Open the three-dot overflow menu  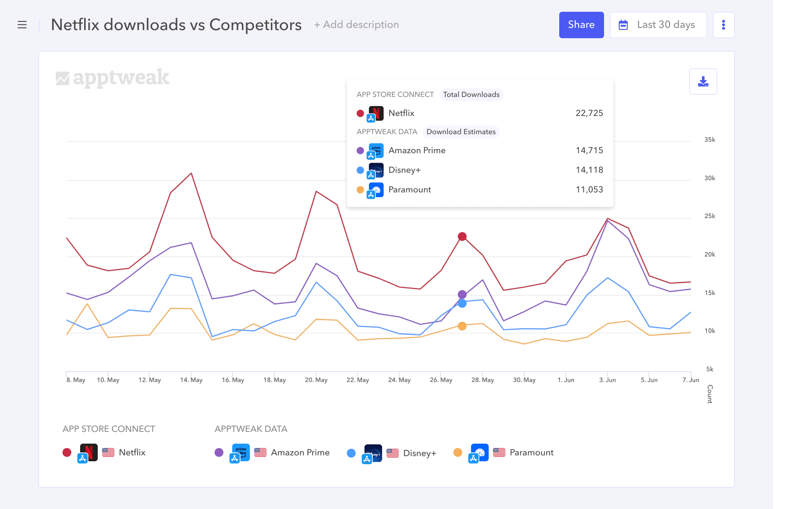723,25
